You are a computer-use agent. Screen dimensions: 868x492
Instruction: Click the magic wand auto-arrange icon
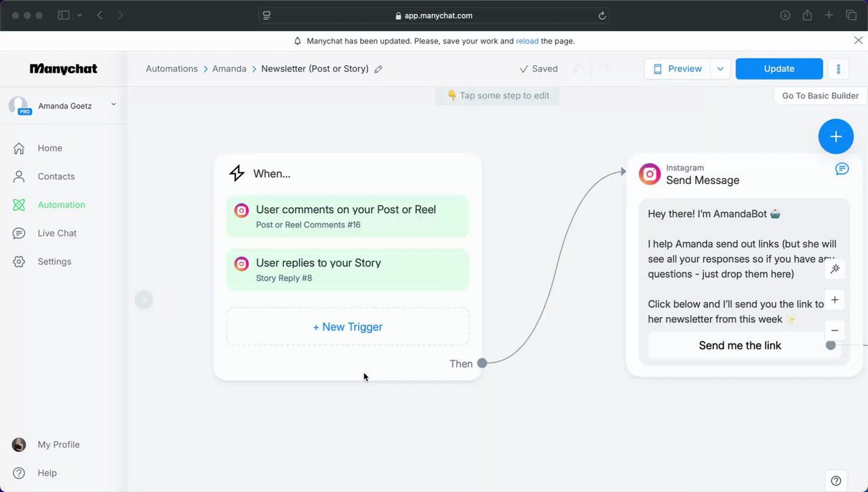point(835,269)
